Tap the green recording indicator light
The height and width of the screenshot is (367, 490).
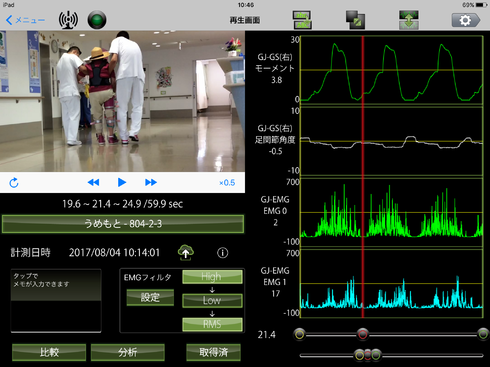(x=97, y=20)
